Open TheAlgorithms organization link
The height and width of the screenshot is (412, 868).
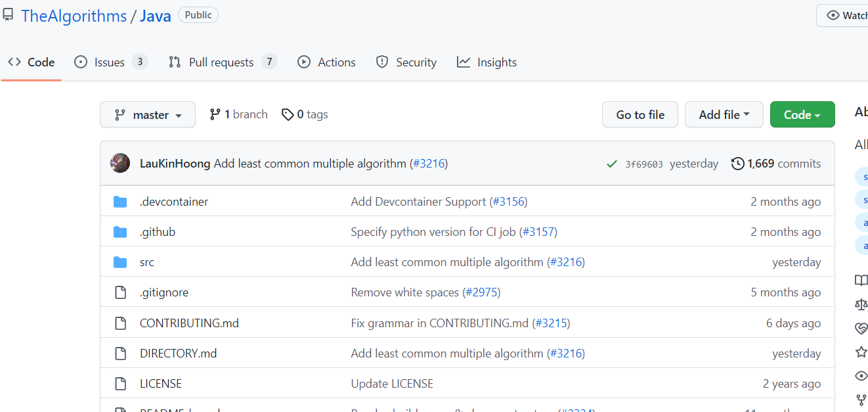coord(74,16)
